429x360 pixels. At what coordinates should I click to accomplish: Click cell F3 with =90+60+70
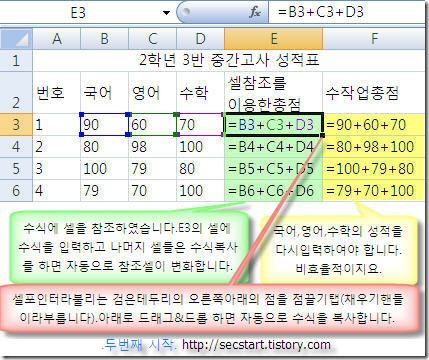coord(374,124)
